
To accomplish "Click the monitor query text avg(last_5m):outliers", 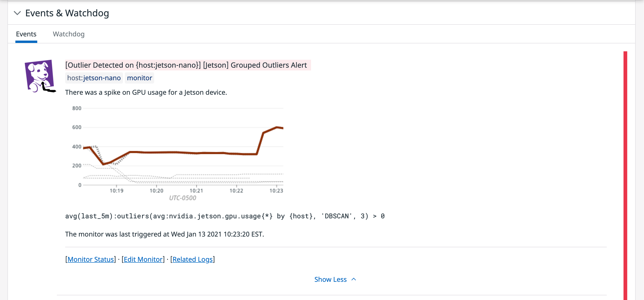I will pos(225,216).
